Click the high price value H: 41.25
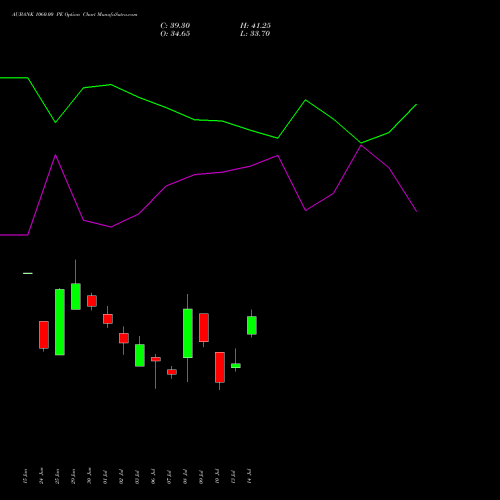The height and width of the screenshot is (500, 500). point(255,26)
